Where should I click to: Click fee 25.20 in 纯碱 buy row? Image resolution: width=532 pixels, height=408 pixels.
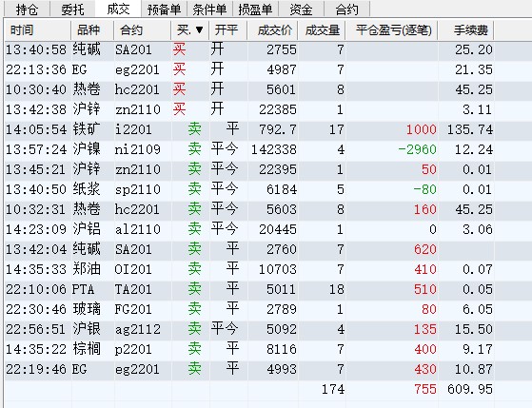tap(474, 49)
